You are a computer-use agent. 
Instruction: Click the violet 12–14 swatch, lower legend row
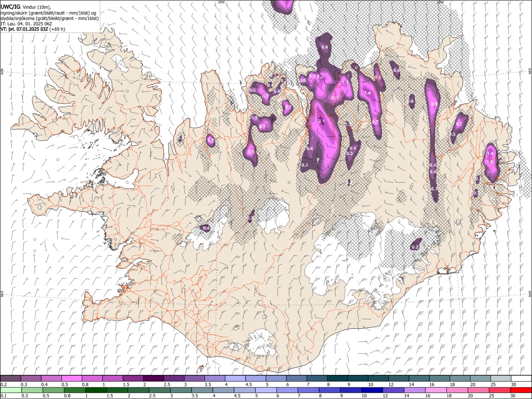(x=393, y=390)
